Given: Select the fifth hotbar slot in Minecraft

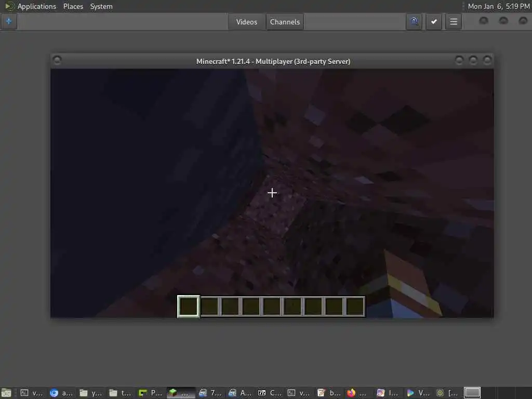Looking at the screenshot, I should click(x=272, y=307).
